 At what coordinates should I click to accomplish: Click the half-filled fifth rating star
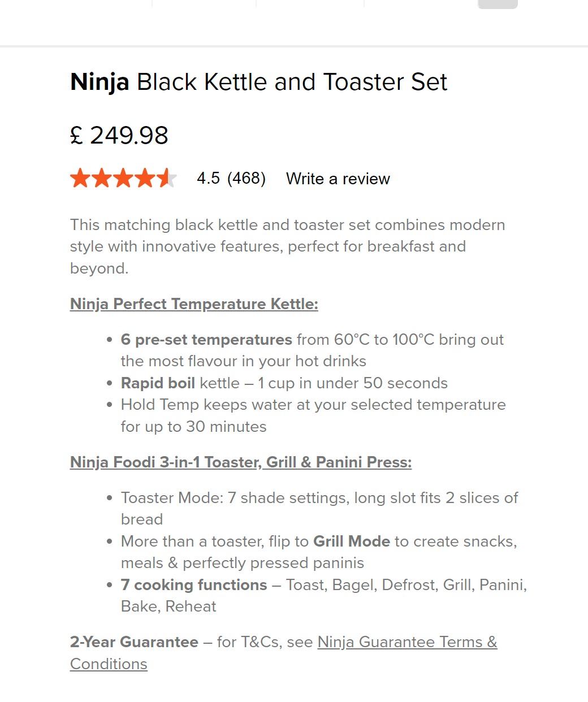166,179
